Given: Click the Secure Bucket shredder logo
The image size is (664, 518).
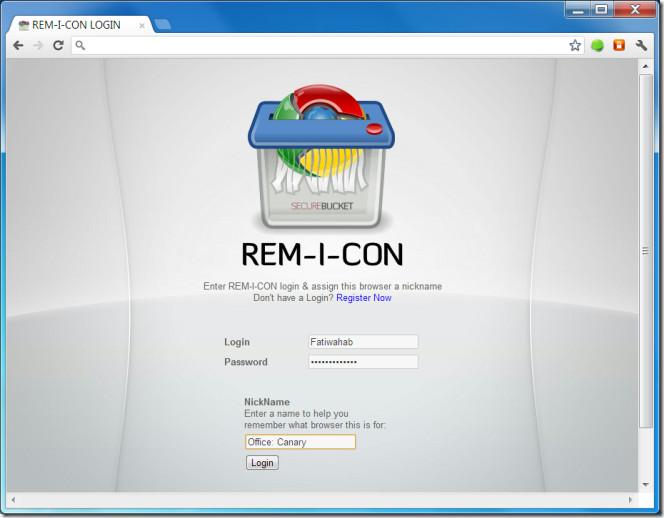Looking at the screenshot, I should 321,157.
